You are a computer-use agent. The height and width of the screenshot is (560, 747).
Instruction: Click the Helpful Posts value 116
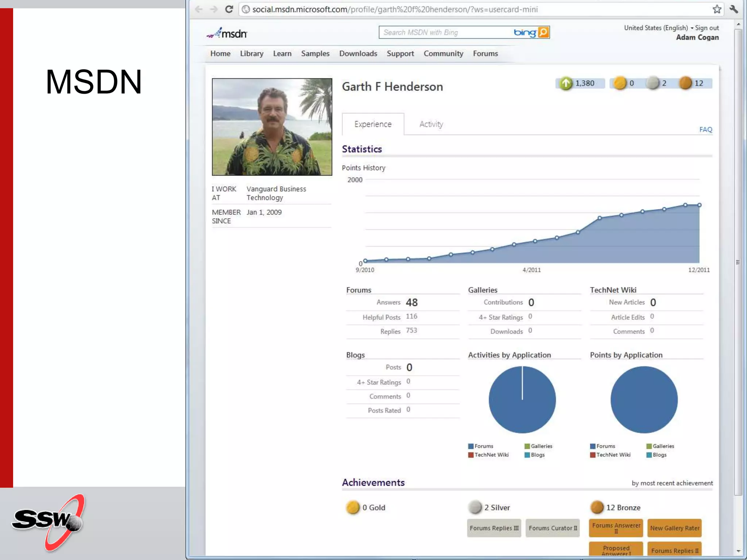point(411,316)
